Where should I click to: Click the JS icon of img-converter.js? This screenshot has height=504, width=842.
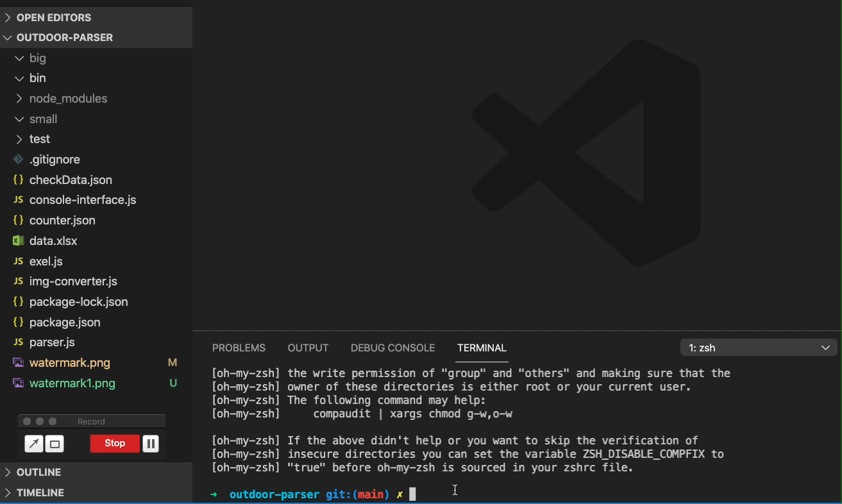tap(19, 281)
